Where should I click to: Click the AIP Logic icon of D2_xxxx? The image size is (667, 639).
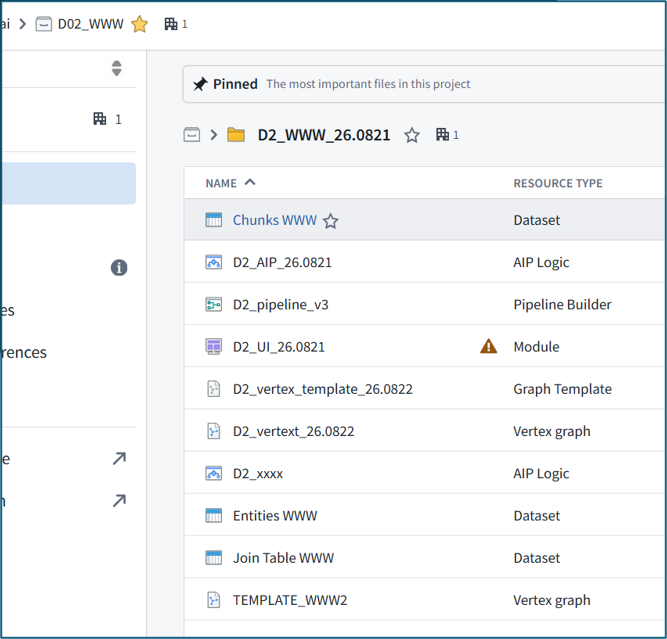coord(214,473)
